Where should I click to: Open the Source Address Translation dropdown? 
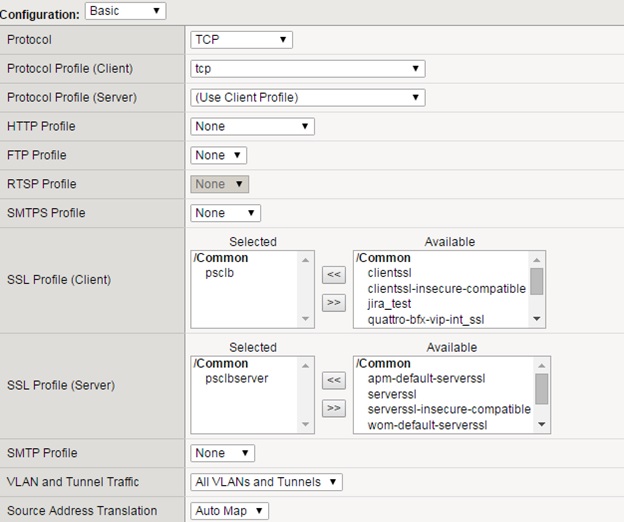click(229, 511)
